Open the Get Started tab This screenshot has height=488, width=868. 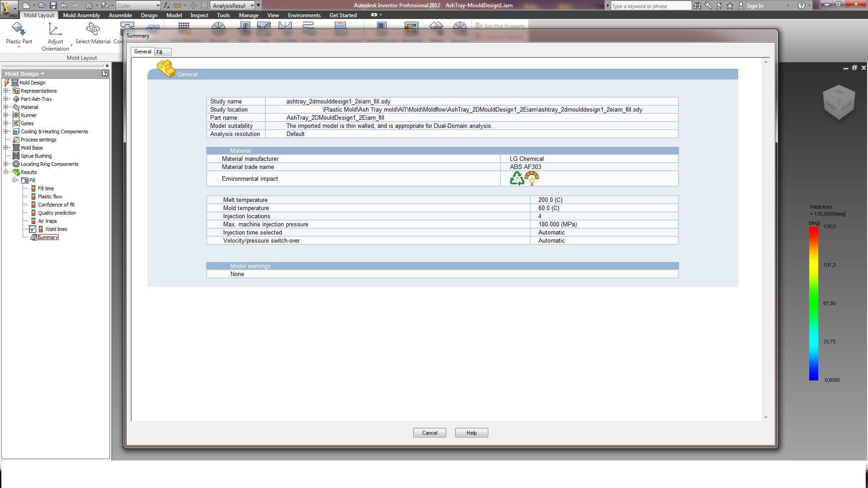coord(343,15)
